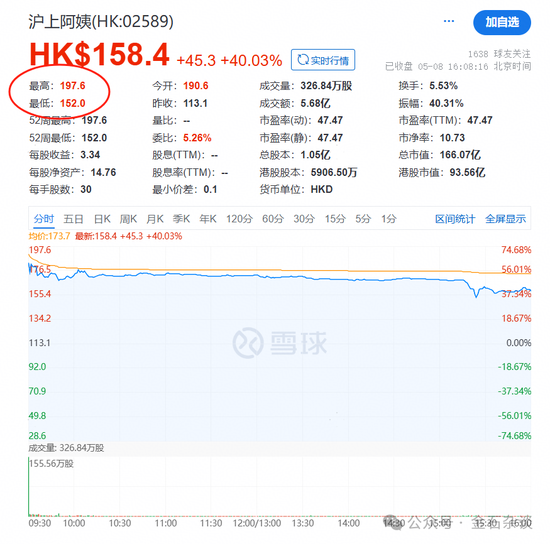Click the 10:30 time axis label
The height and width of the screenshot is (544, 550).
(x=120, y=523)
